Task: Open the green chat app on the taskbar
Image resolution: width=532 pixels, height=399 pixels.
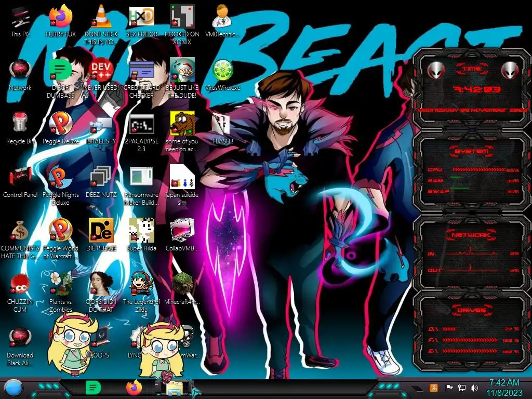Action: click(93, 388)
